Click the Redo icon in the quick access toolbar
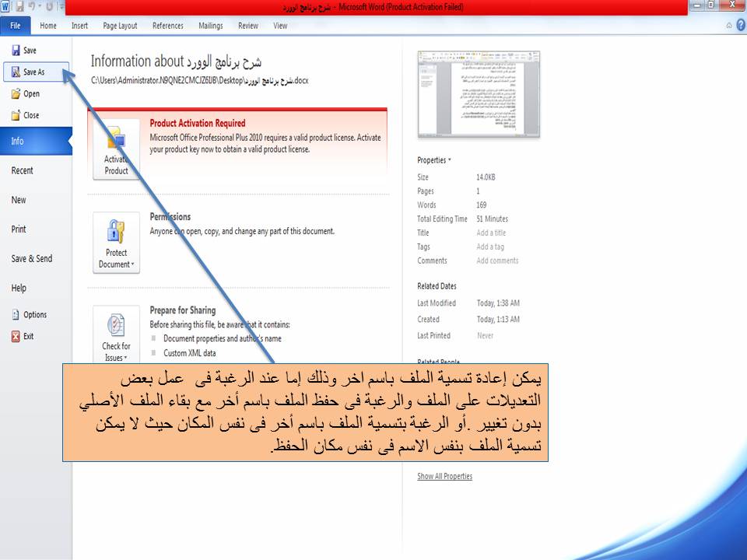 [49, 7]
